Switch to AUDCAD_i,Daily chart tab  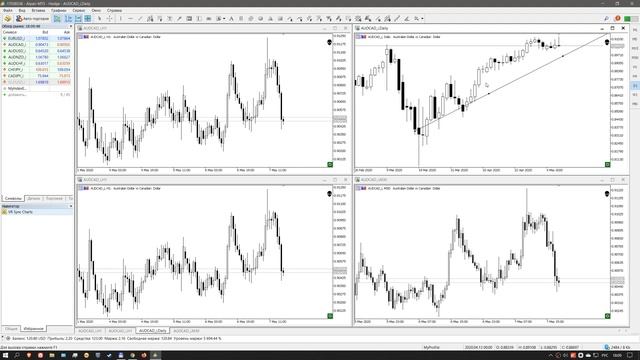[x=153, y=331]
